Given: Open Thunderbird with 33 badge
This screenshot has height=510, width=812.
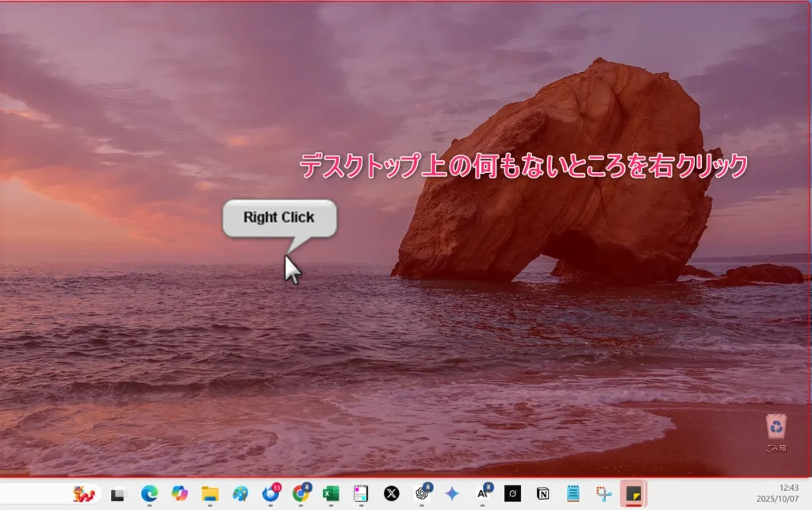Looking at the screenshot, I should (x=270, y=493).
